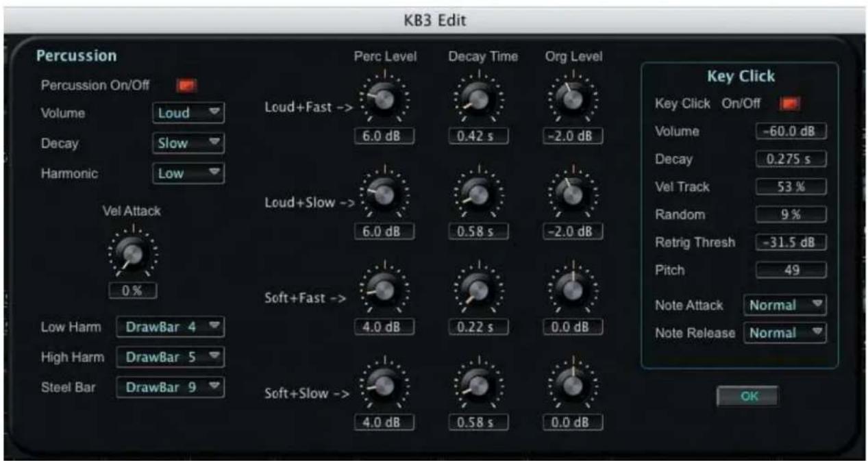Screen dimensions: 868x461
Task: Click the Decay Time column label
Action: click(x=483, y=57)
